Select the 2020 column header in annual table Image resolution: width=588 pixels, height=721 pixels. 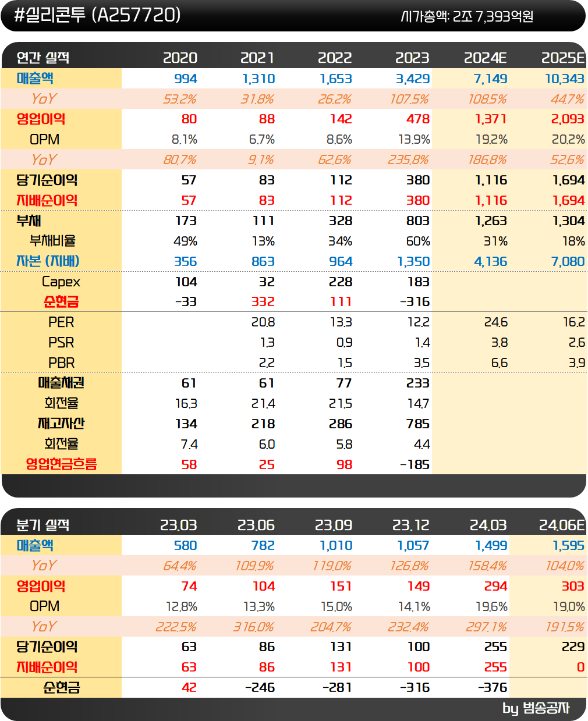click(180, 58)
